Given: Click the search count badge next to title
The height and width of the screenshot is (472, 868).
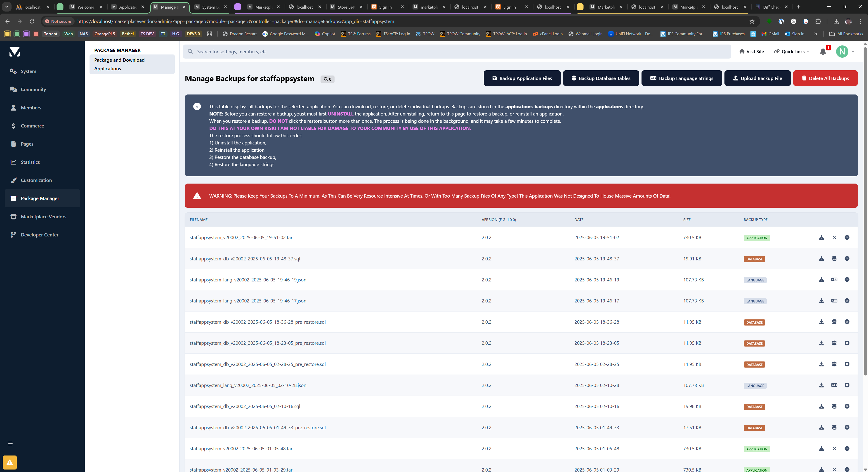Looking at the screenshot, I should pos(328,79).
